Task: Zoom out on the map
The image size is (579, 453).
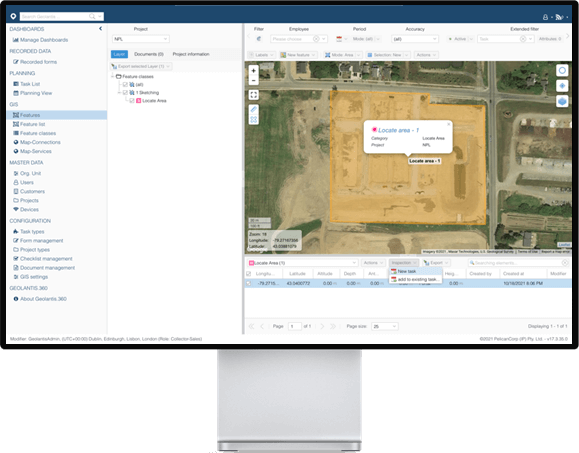Action: coord(253,80)
